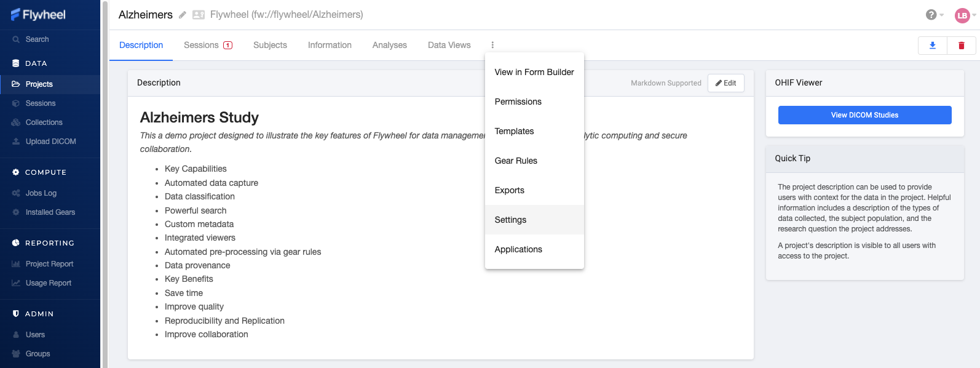
Task: Open the help question mark menu
Action: pos(931,15)
